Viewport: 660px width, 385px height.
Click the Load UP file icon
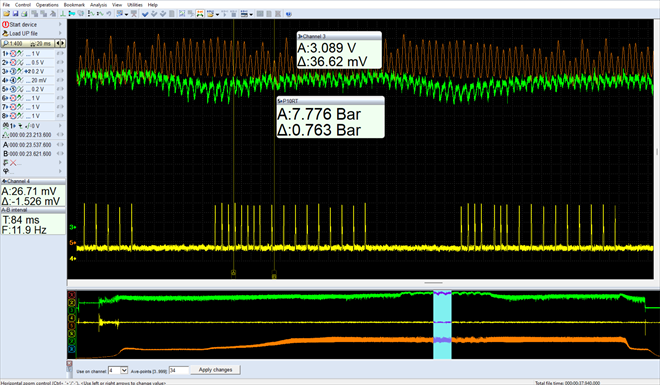[5, 33]
